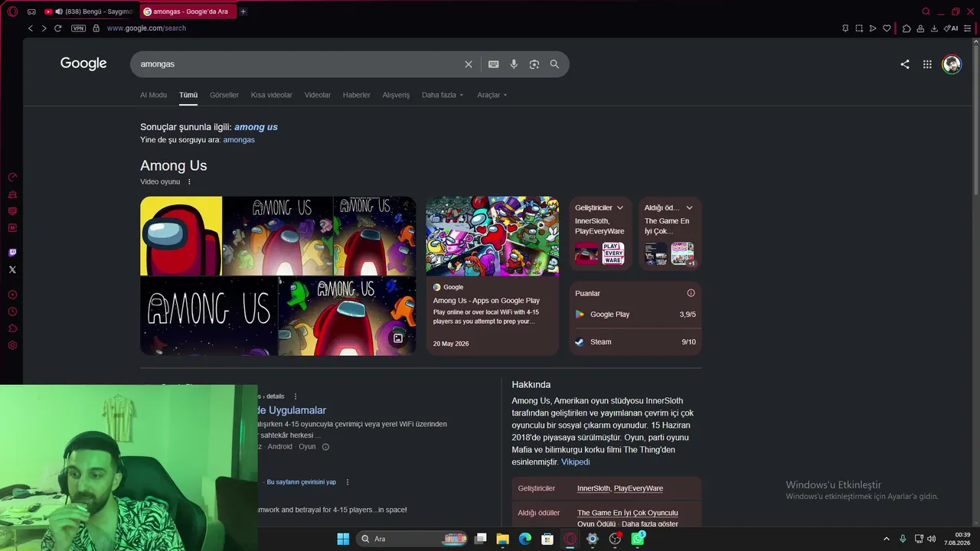Image resolution: width=980 pixels, height=551 pixels.
Task: Expand the Araçlar tools dropdown
Action: click(492, 95)
